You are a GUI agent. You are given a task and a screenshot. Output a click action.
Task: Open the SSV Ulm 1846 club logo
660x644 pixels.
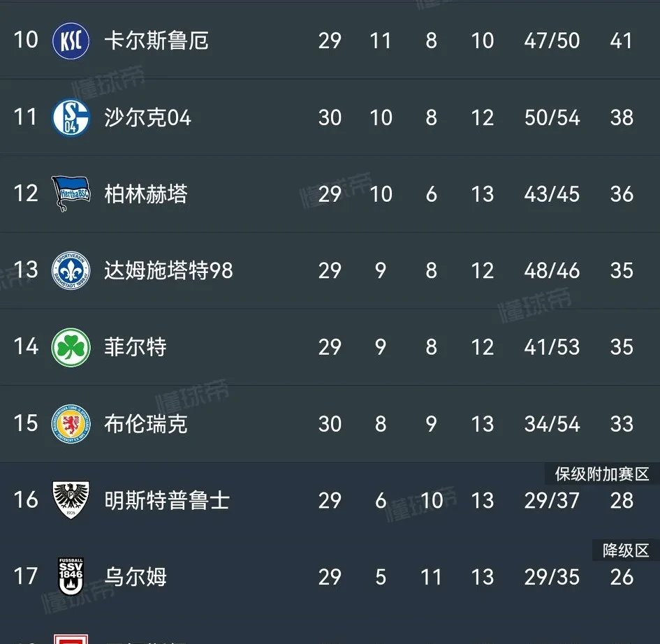(70, 578)
